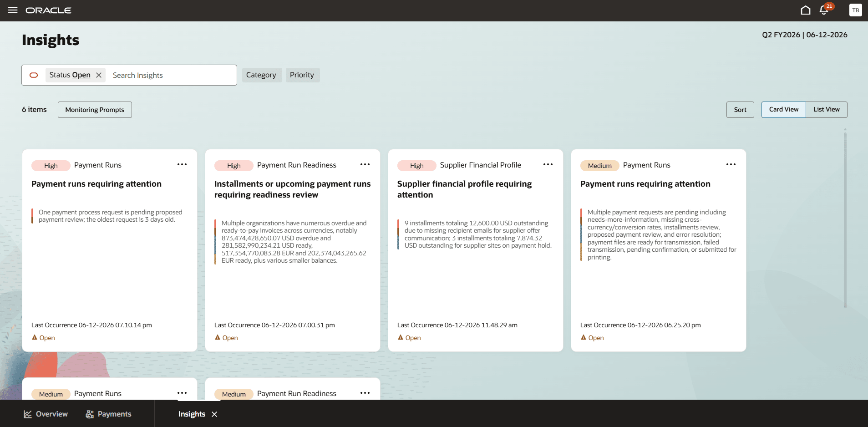Open the menu on the top Medium Payment Runs card
The image size is (868, 427).
tap(731, 164)
